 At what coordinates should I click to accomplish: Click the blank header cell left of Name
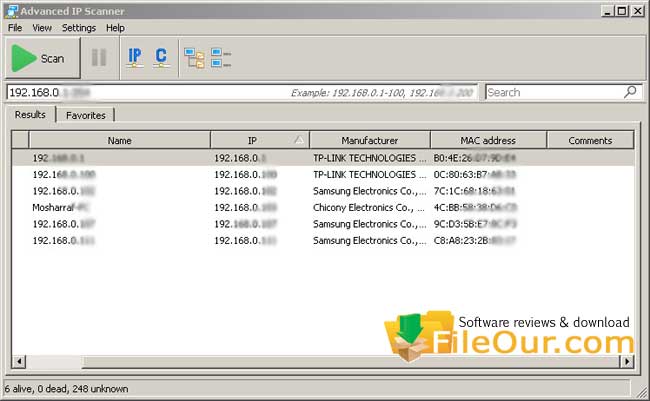pyautogui.click(x=20, y=140)
